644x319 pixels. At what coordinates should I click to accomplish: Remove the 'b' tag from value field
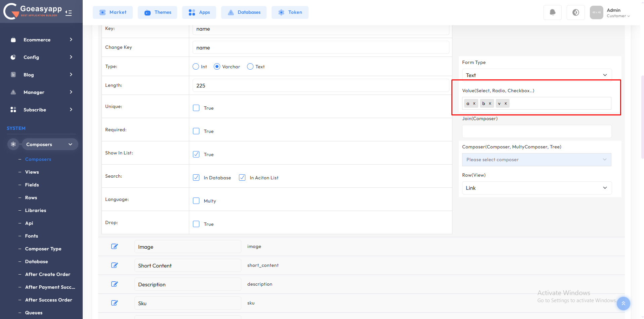[490, 104]
